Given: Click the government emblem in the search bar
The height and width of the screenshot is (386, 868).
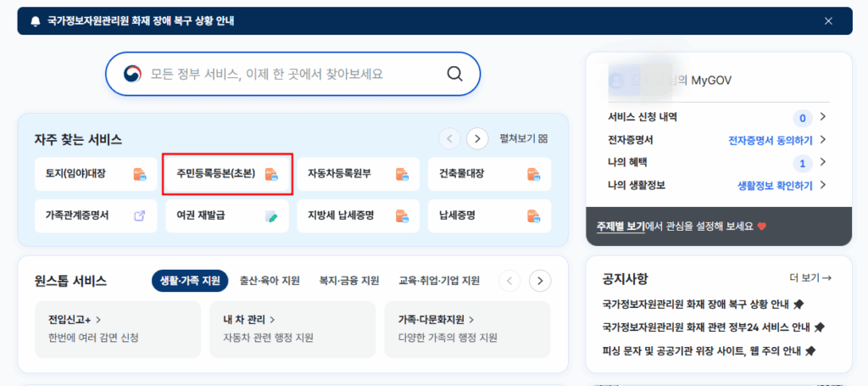Looking at the screenshot, I should (x=132, y=74).
